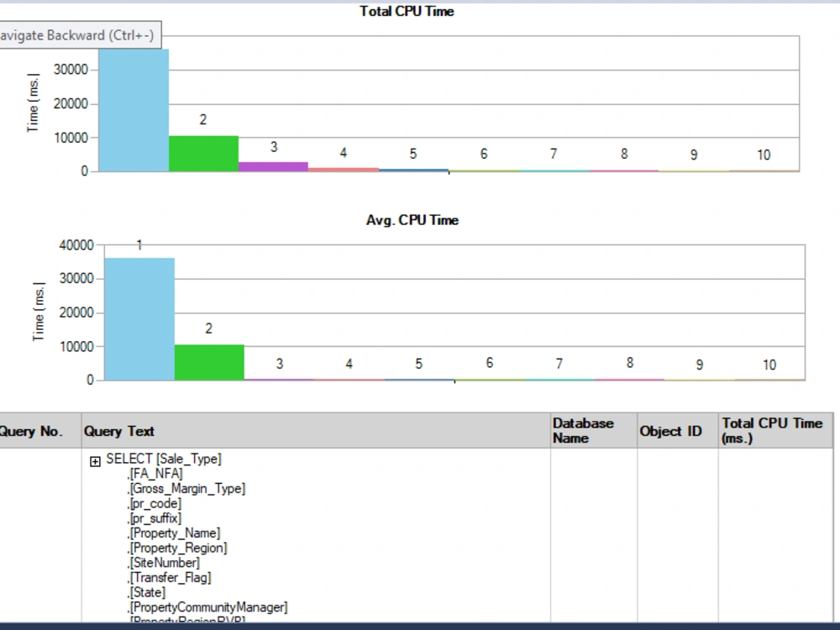This screenshot has height=630, width=840.
Task: Click the Avg. CPU Time chart title
Action: [412, 220]
